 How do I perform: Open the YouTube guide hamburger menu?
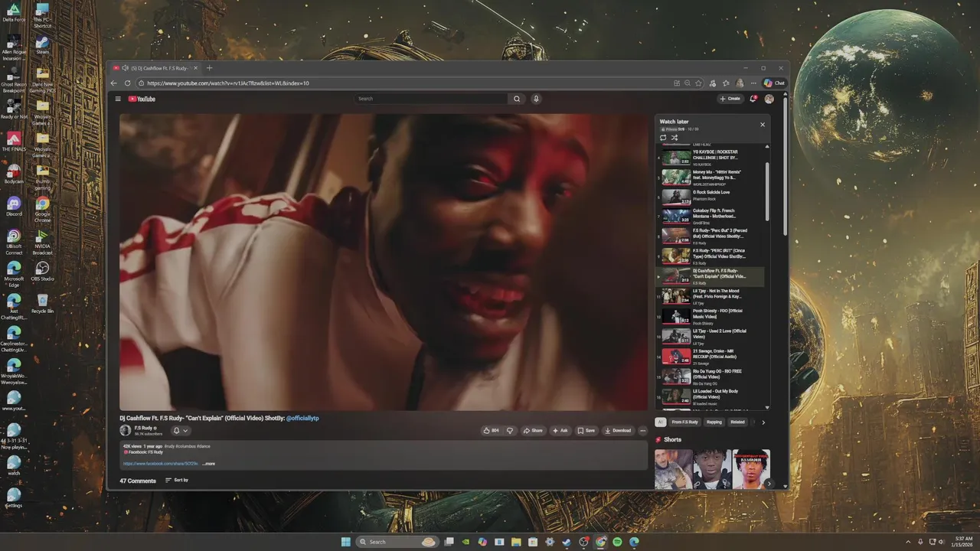click(118, 99)
